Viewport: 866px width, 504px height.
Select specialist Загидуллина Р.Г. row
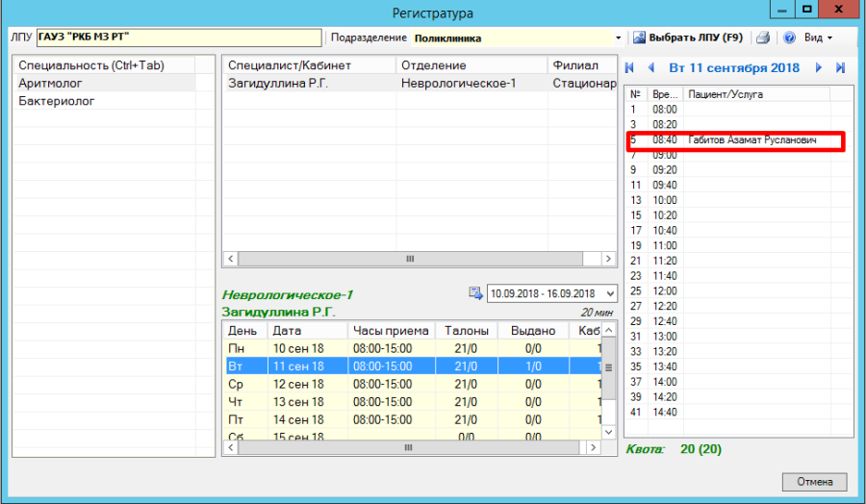[420, 84]
